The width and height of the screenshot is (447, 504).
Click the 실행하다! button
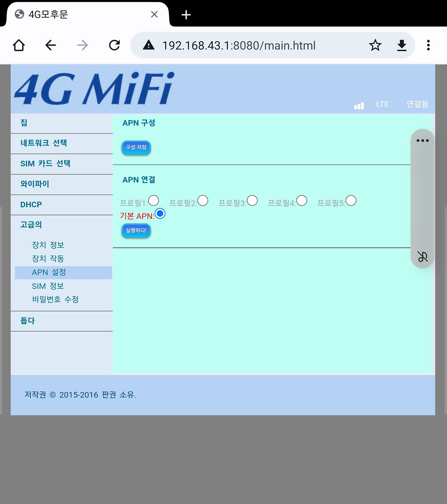click(x=136, y=231)
